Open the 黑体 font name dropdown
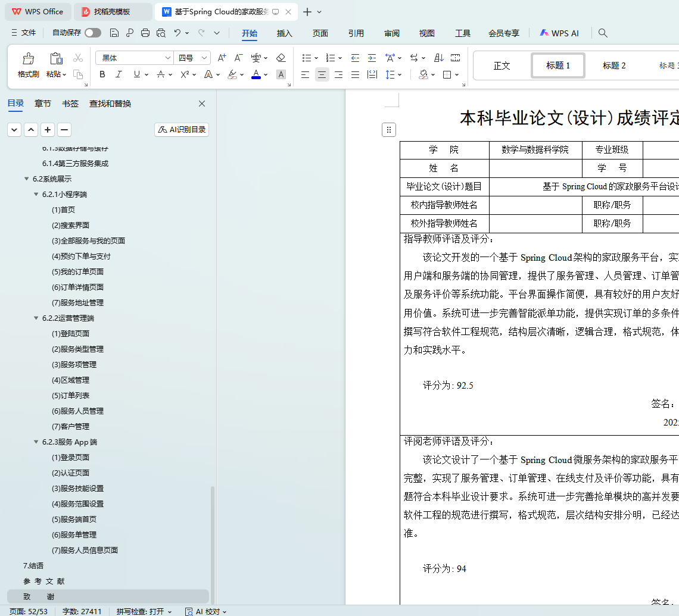The height and width of the screenshot is (616, 679). coord(167,58)
